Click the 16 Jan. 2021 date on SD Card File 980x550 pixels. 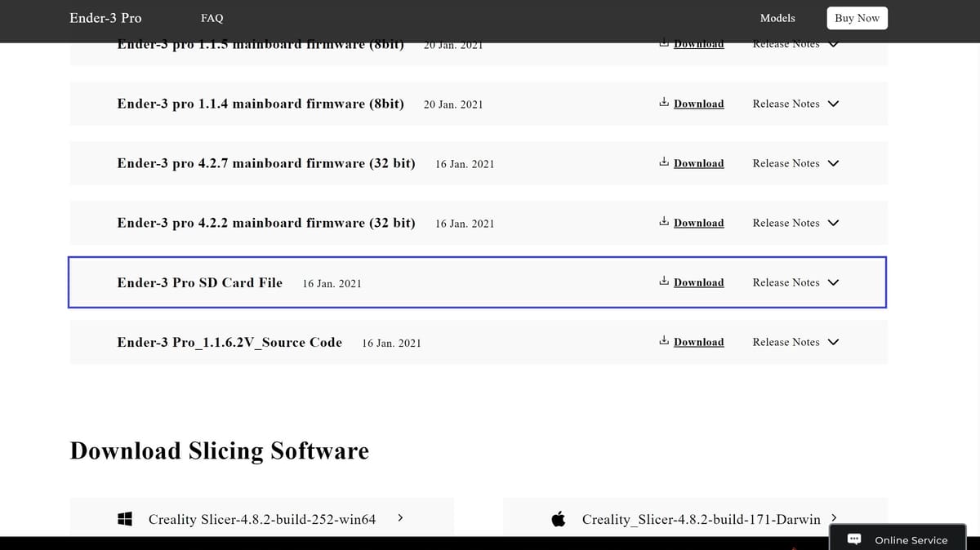pyautogui.click(x=332, y=283)
